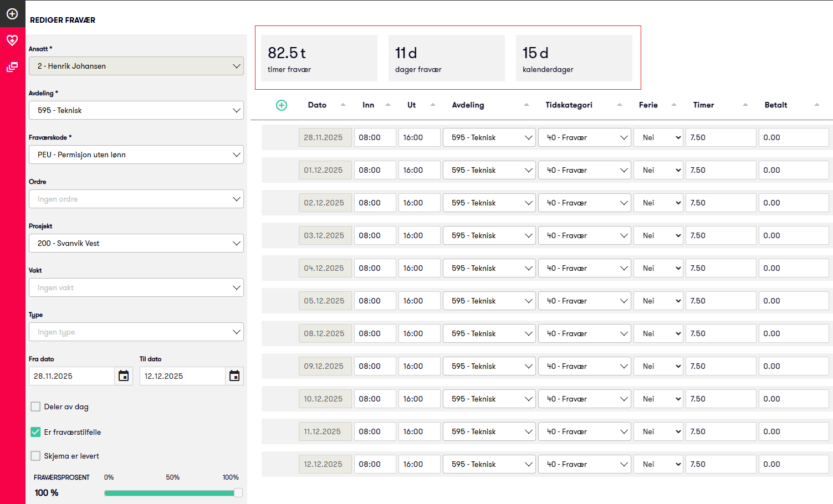Click the Fraværsprosent slider handle
Viewport: 833px width, 504px height.
(238, 493)
